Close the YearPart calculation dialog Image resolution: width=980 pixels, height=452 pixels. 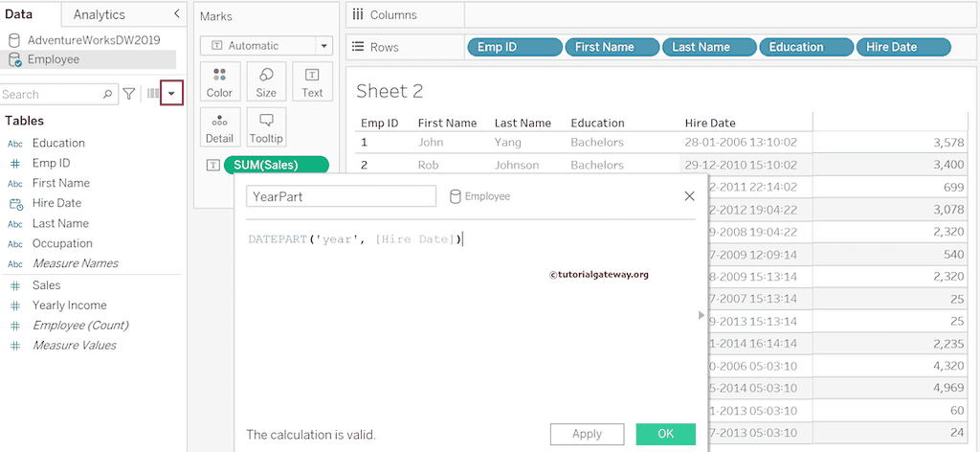689,196
